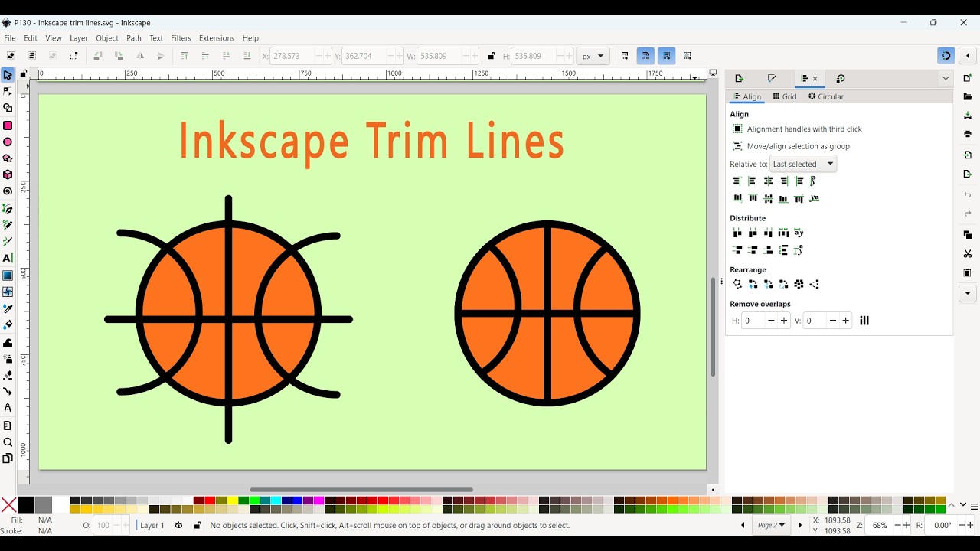Choose the Shape Builder tool
The height and width of the screenshot is (551, 980).
point(8,108)
